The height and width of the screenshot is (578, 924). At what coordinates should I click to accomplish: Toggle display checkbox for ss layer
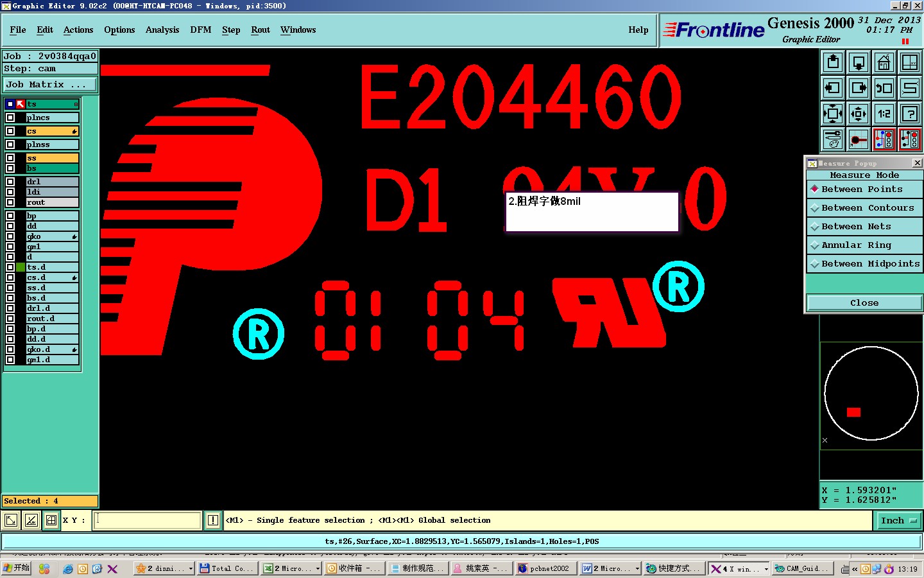[x=10, y=158]
